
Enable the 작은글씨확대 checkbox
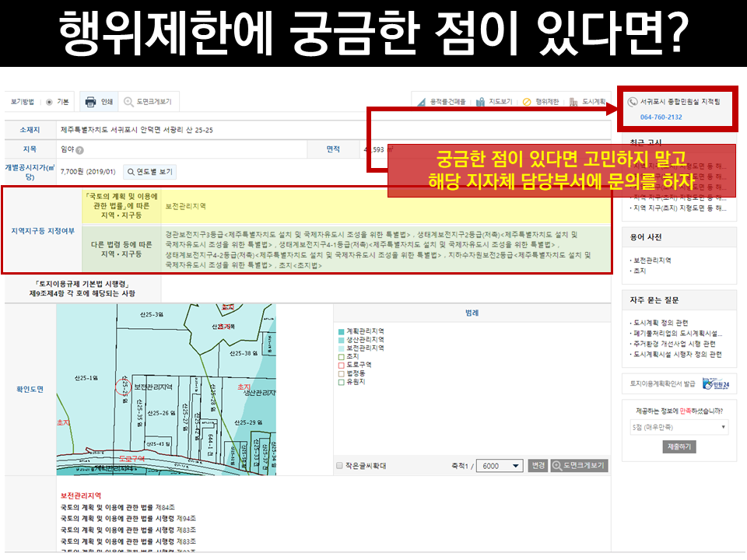339,464
